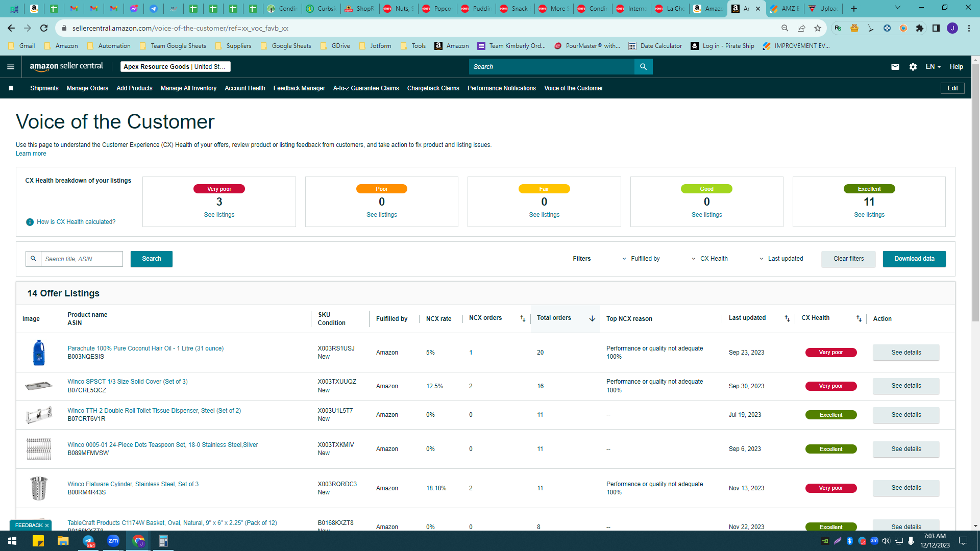The width and height of the screenshot is (980, 551).
Task: See details for Winco Flatware Cylinder
Action: 906,488
